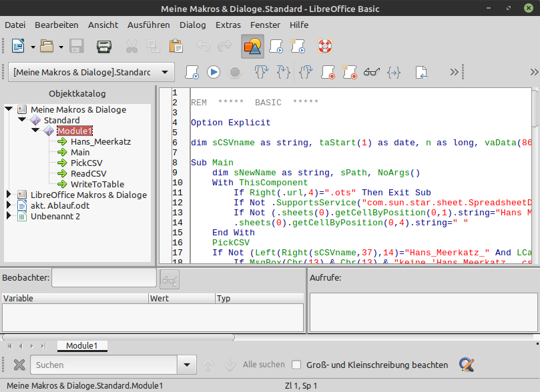
Task: Click the Open file folder icon
Action: (x=47, y=46)
